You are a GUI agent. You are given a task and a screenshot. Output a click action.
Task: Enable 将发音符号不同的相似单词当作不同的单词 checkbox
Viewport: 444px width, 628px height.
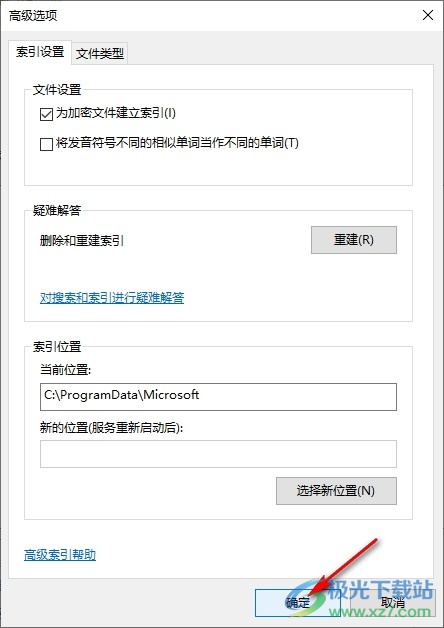pyautogui.click(x=46, y=144)
